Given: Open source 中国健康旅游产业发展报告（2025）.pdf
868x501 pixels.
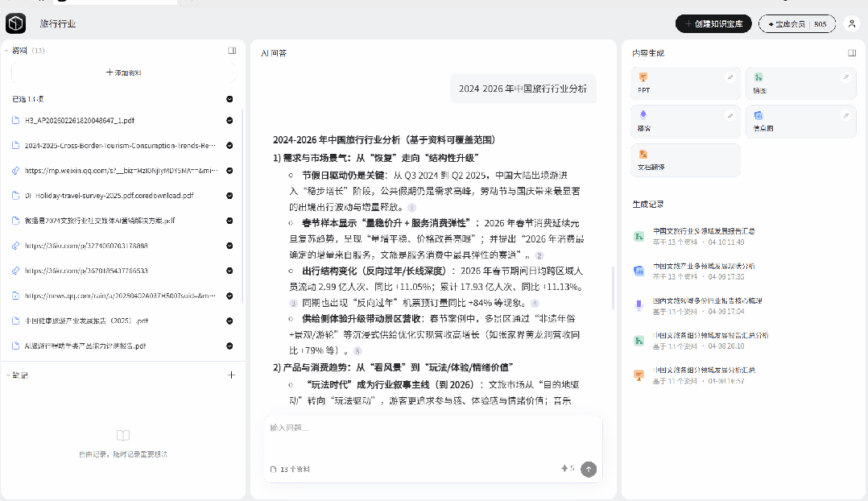Looking at the screenshot, I should [x=86, y=321].
